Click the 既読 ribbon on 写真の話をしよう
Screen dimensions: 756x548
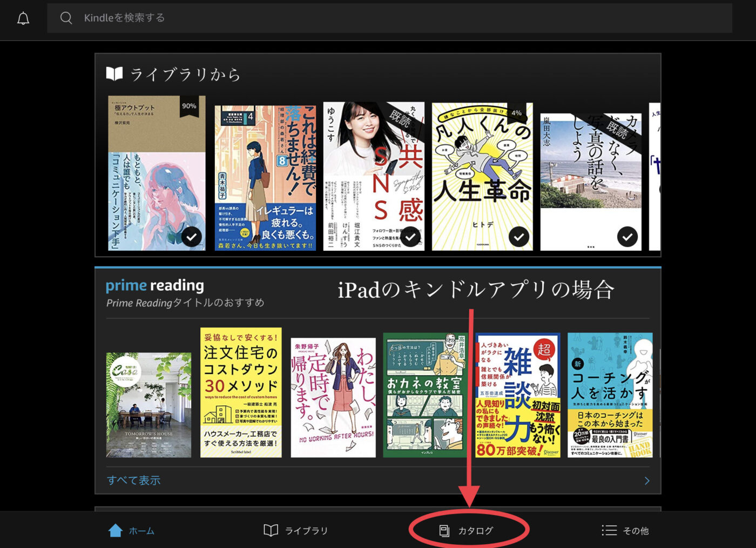click(617, 130)
